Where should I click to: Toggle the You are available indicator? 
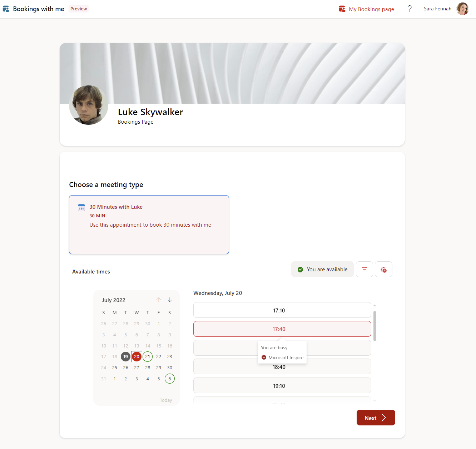[322, 269]
